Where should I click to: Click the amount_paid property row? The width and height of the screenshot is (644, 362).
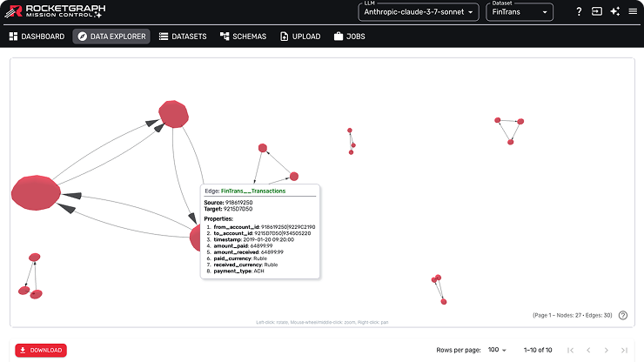pos(243,245)
